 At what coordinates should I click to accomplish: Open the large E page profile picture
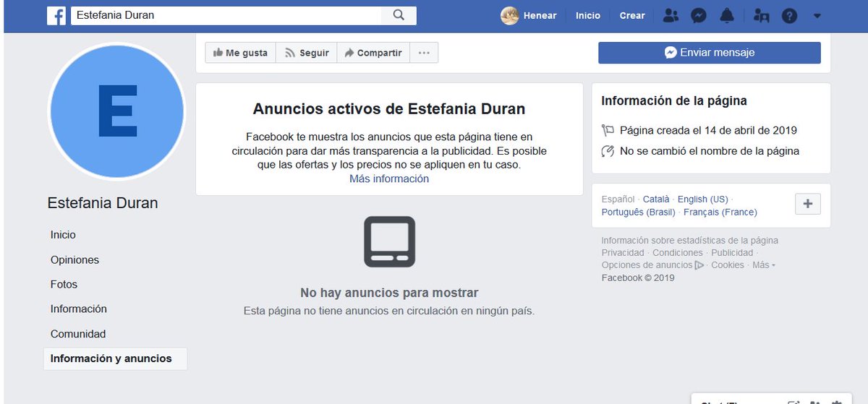click(x=116, y=111)
